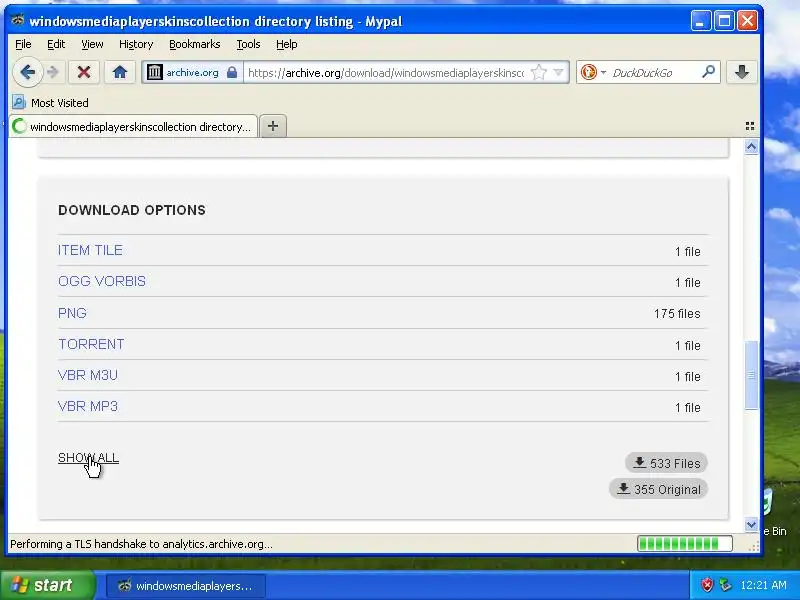This screenshot has width=800, height=600.
Task: Click the red security shield tray icon
Action: (x=707, y=585)
